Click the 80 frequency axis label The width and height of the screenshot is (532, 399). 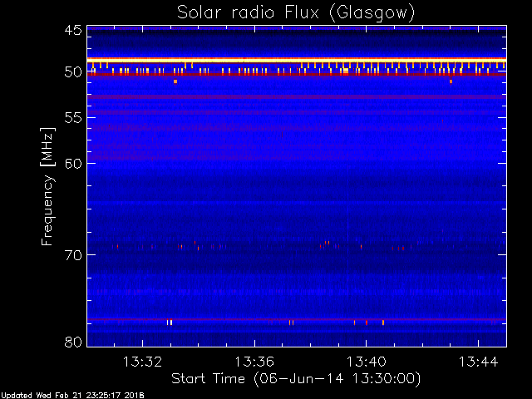click(x=73, y=342)
